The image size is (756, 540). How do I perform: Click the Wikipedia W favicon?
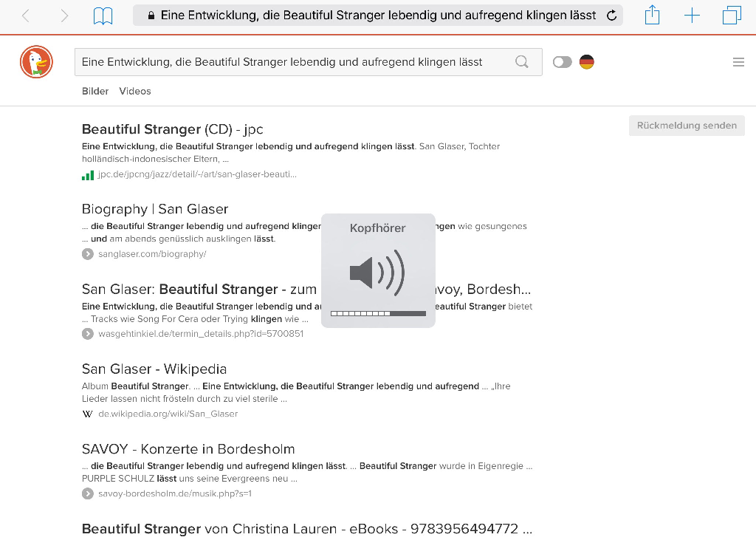87,414
